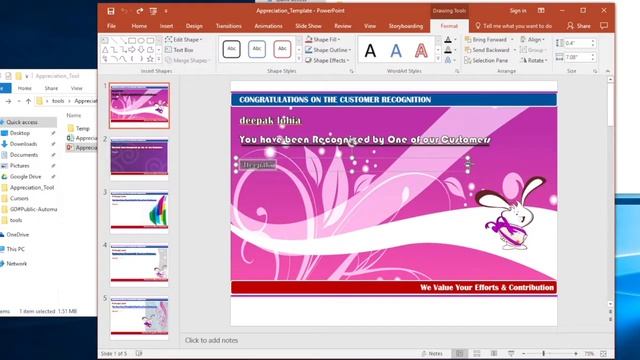This screenshot has width=640, height=360.
Task: Open Text Effects dropdown
Action: pos(456,60)
